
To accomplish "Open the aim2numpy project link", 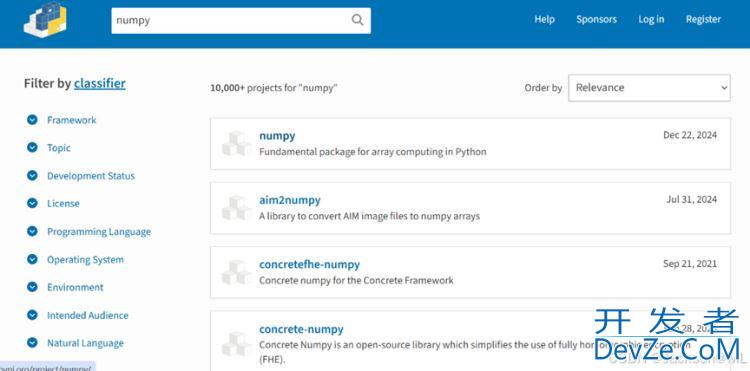I will (x=290, y=200).
